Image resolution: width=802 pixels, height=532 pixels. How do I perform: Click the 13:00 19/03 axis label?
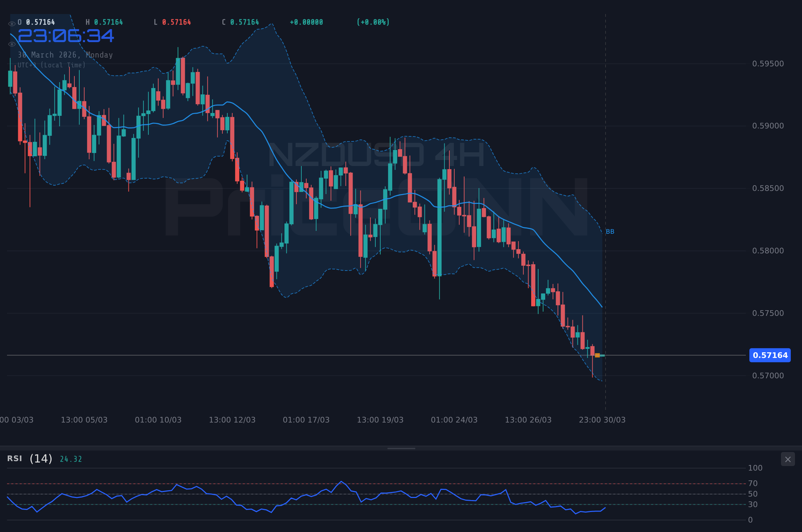(x=380, y=419)
